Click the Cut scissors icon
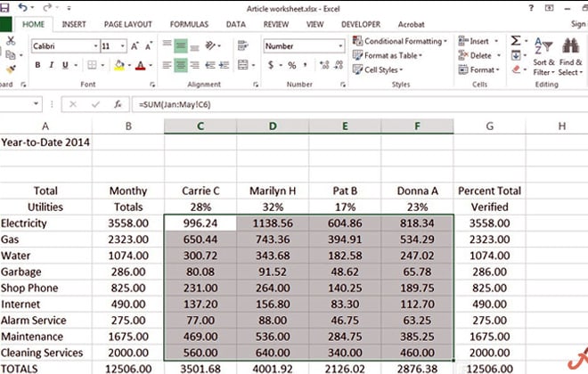 click(11, 40)
